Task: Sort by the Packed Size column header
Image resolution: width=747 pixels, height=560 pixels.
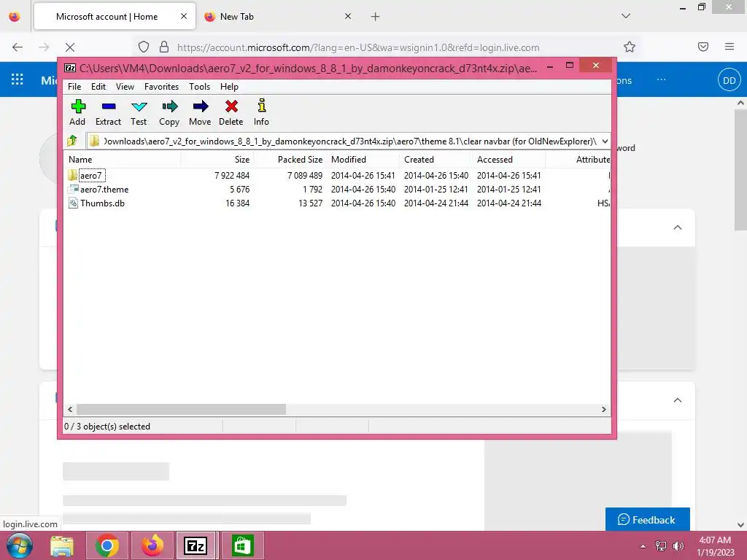Action: [290, 160]
